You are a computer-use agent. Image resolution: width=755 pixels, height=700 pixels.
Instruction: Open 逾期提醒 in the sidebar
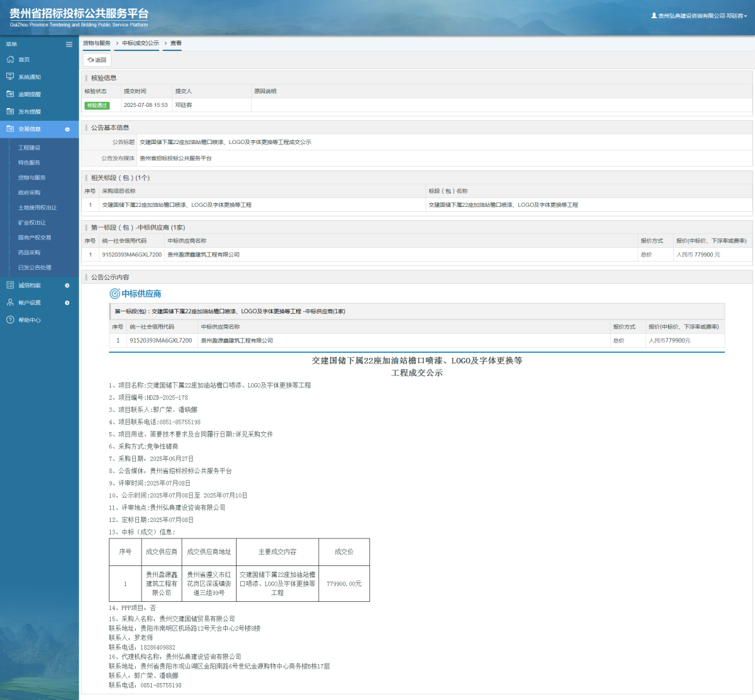pos(30,94)
